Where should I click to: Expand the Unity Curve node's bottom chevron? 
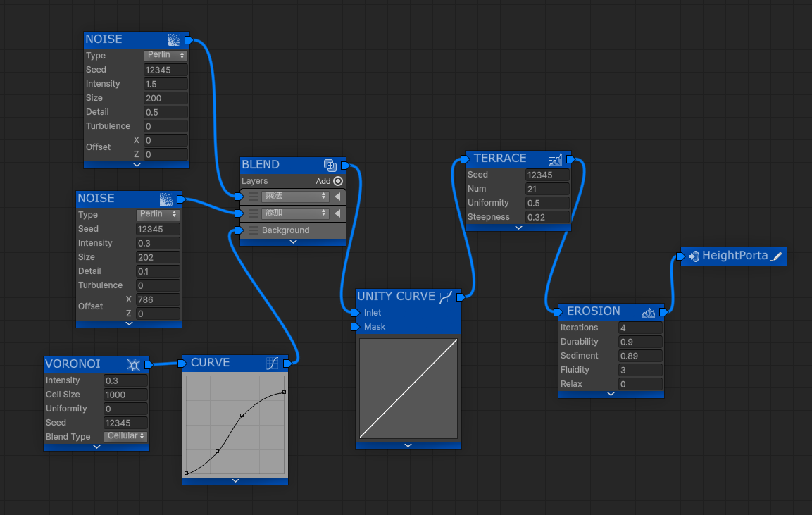pos(408,445)
